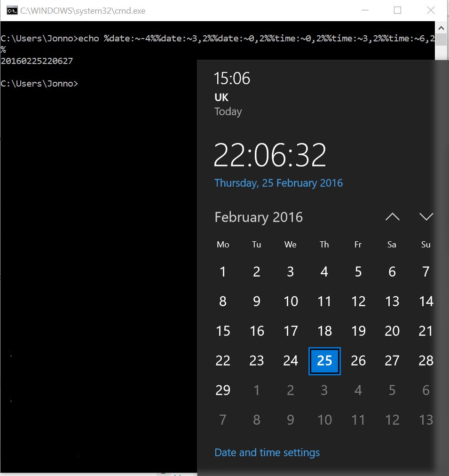Image resolution: width=449 pixels, height=476 pixels.
Task: Click the Mo weekday column header
Action: (x=223, y=245)
